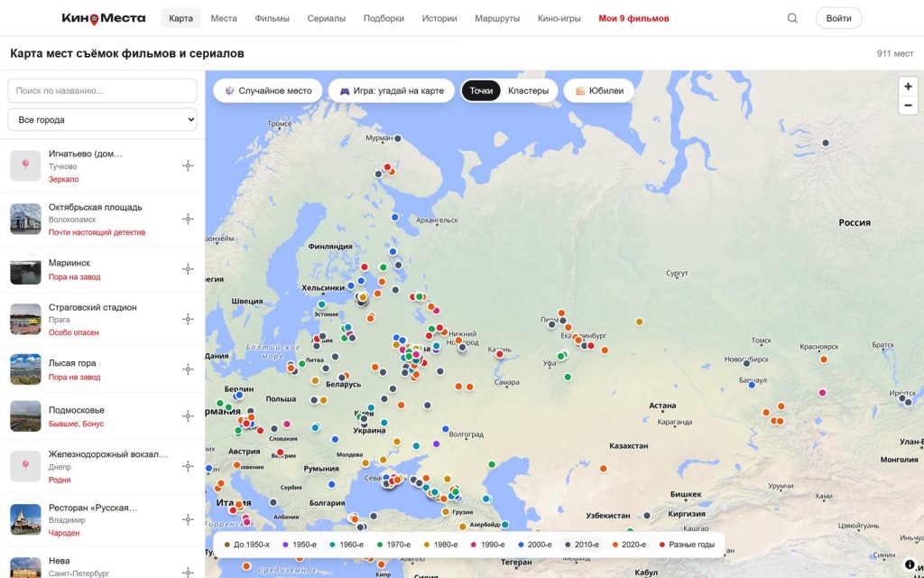Open the Все города dropdown

click(102, 120)
